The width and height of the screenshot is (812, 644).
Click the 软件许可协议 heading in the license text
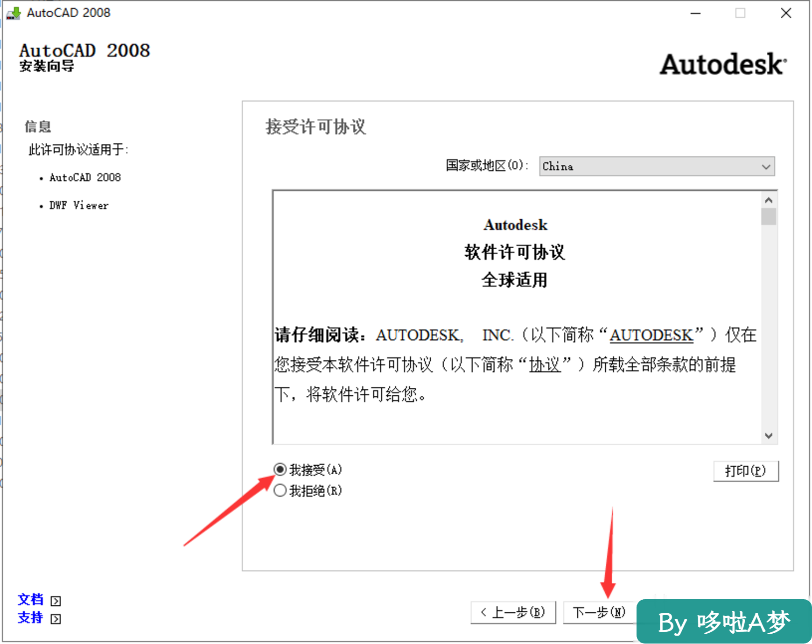tap(515, 252)
